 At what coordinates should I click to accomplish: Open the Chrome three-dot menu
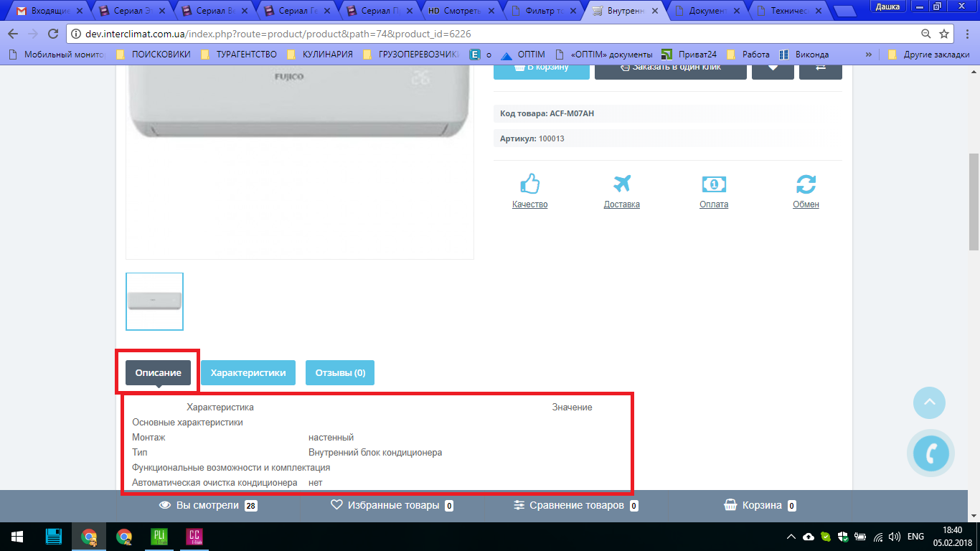(x=966, y=34)
